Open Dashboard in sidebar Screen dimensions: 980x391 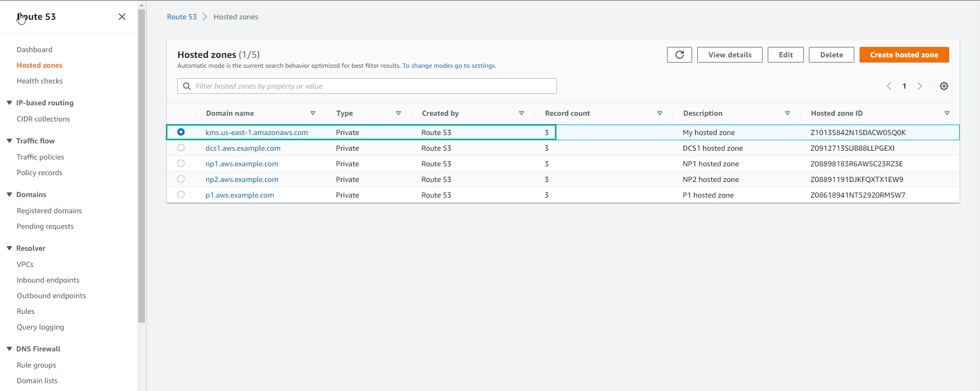point(34,50)
